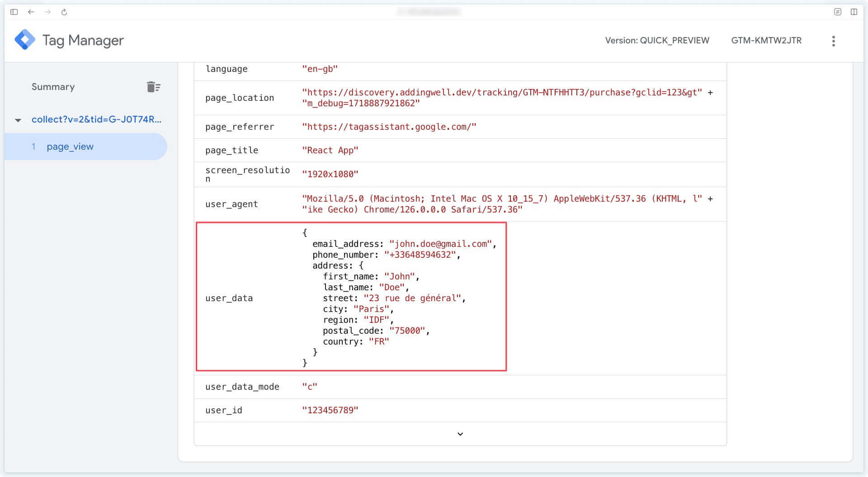Click the language parameter name
This screenshot has width=868, height=477.
coord(226,69)
